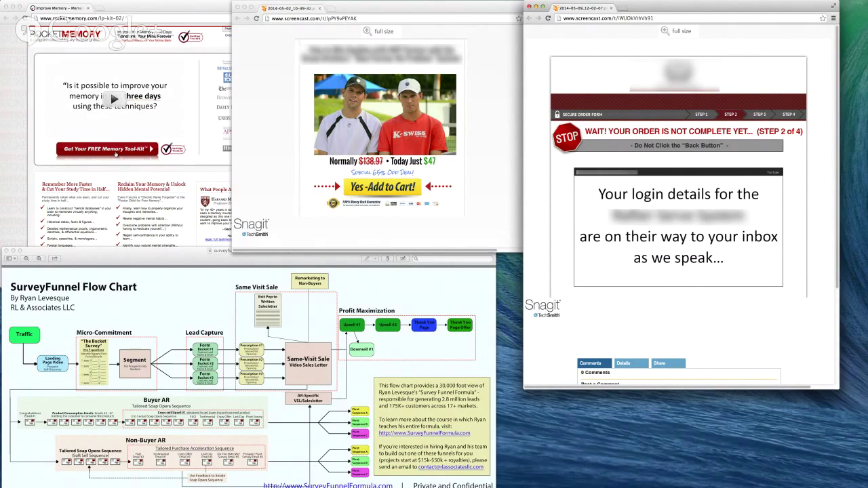Select the 2014-05-09_12-02-07 tab
Image resolution: width=868 pixels, height=488 pixels.
(x=583, y=8)
